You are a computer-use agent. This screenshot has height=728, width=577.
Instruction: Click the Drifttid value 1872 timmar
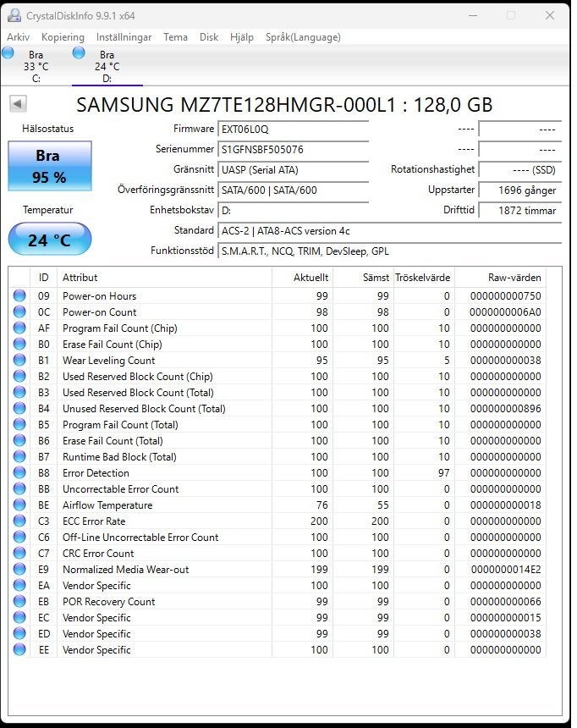tap(520, 211)
